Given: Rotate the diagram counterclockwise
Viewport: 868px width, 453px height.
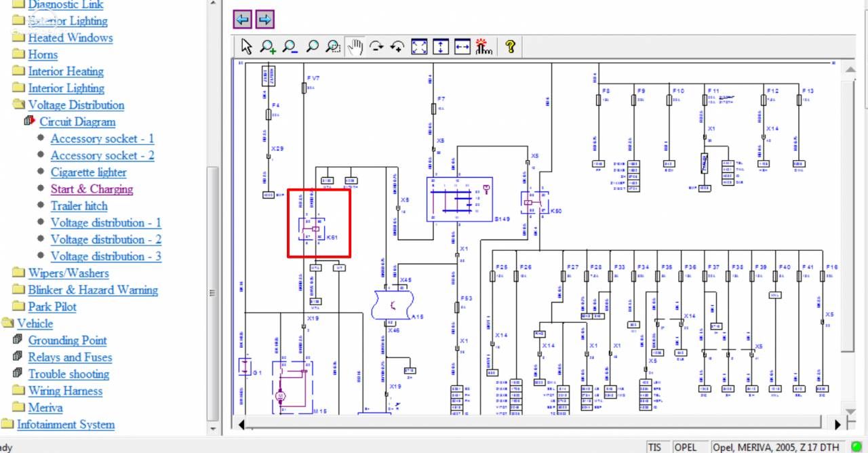Looking at the screenshot, I should [x=398, y=46].
